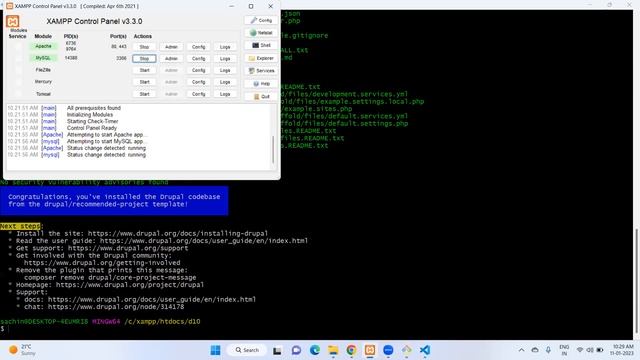Switch to XAMPP via its taskbar icon
The width and height of the screenshot is (640, 360).
click(370, 350)
